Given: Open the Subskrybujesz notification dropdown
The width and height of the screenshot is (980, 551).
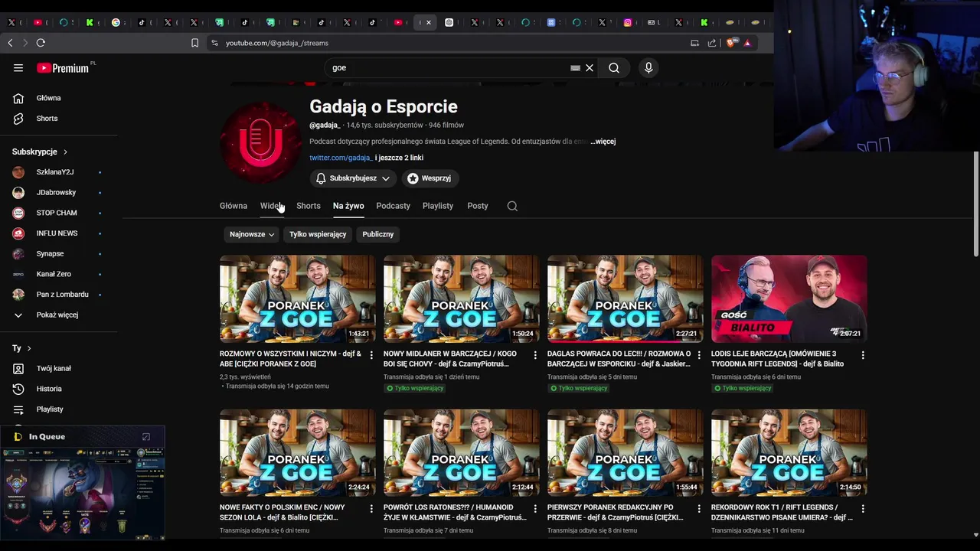Looking at the screenshot, I should [x=353, y=178].
